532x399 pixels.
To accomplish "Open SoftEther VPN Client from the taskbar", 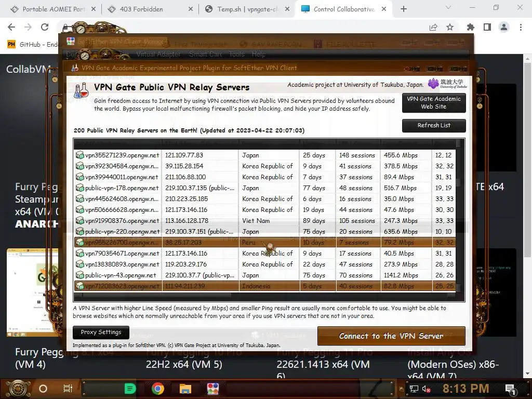I will point(212,389).
